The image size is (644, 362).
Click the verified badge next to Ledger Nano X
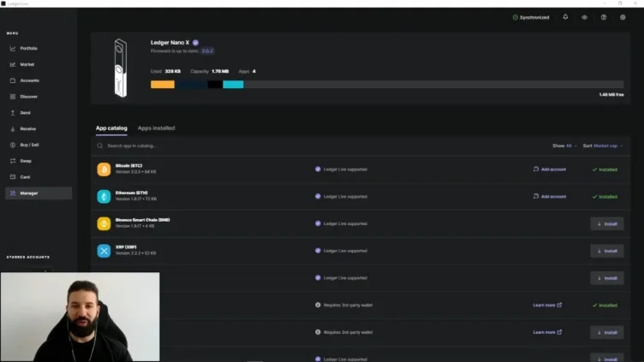tap(195, 43)
